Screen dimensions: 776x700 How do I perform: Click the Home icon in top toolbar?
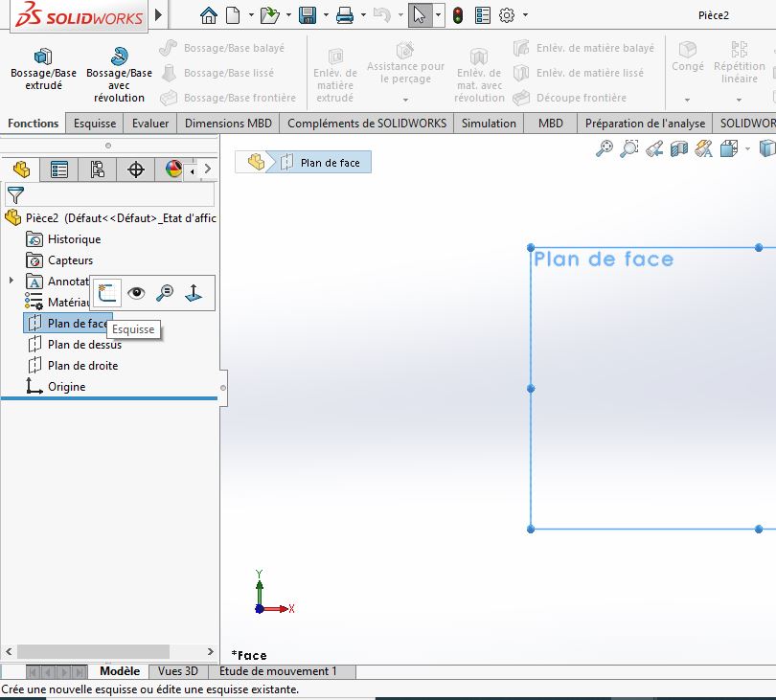pyautogui.click(x=208, y=15)
